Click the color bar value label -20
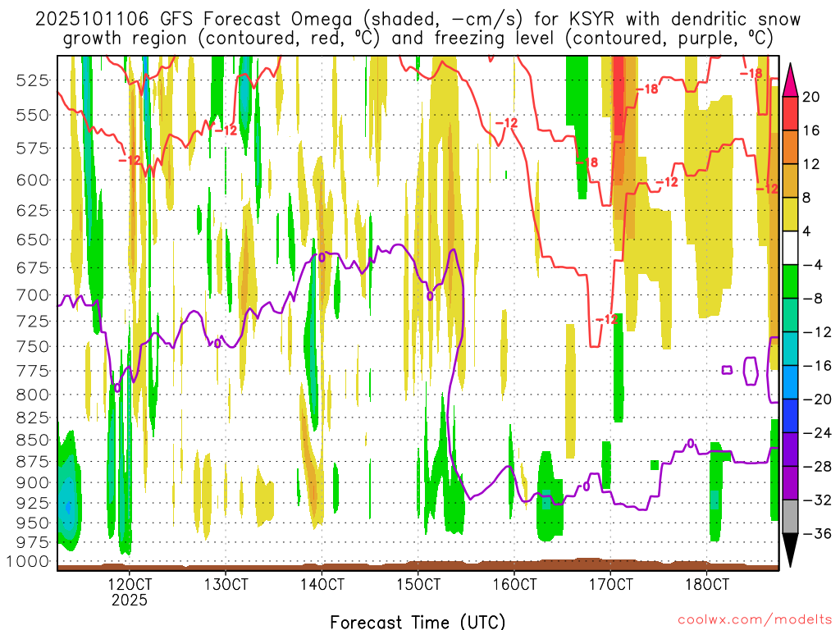 click(817, 399)
